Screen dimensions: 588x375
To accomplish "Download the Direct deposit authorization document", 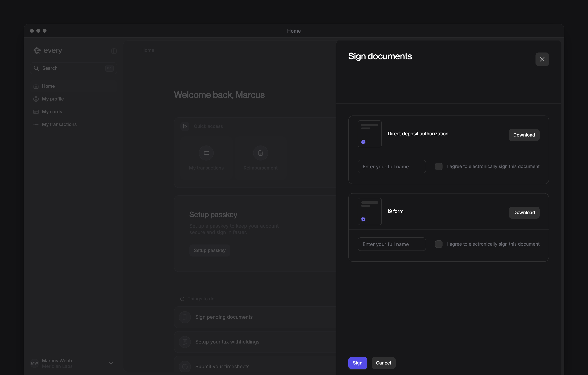I will point(524,135).
